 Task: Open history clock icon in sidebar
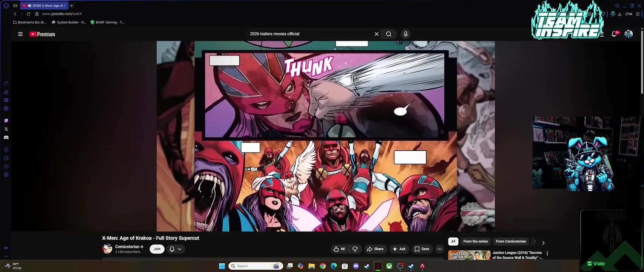tap(6, 158)
